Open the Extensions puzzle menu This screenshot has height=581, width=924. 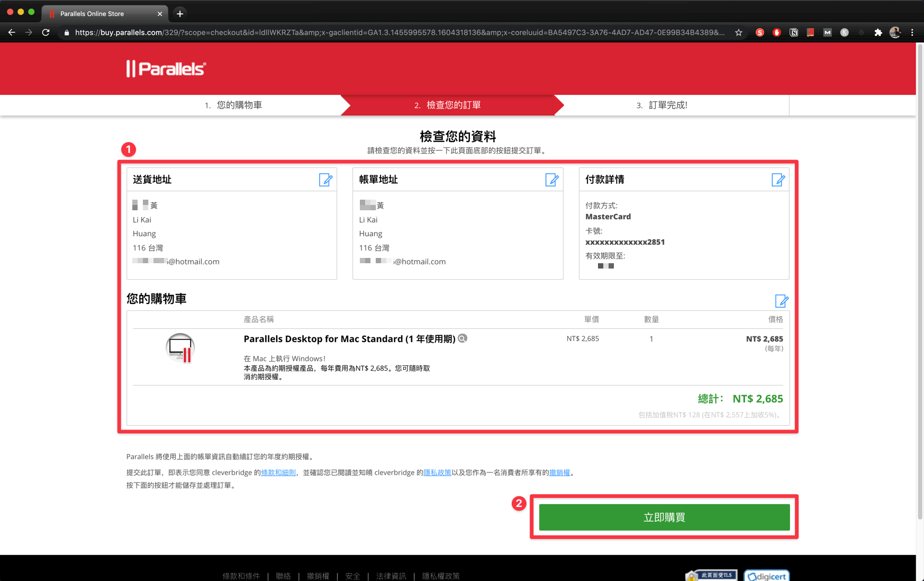[x=878, y=33]
